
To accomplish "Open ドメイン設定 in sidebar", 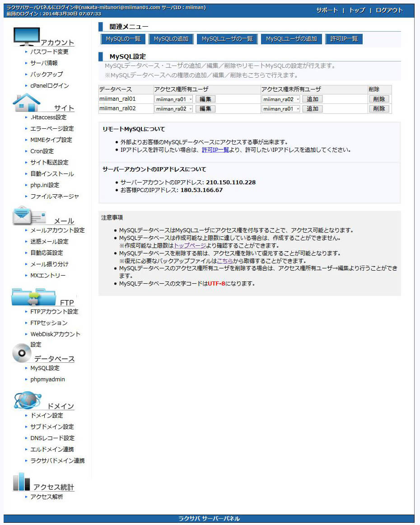I will 47,416.
